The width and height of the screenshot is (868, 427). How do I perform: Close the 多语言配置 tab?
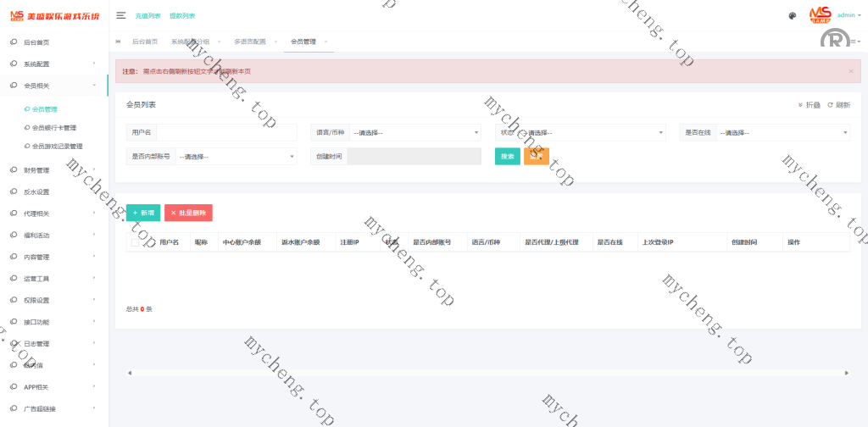click(x=274, y=42)
